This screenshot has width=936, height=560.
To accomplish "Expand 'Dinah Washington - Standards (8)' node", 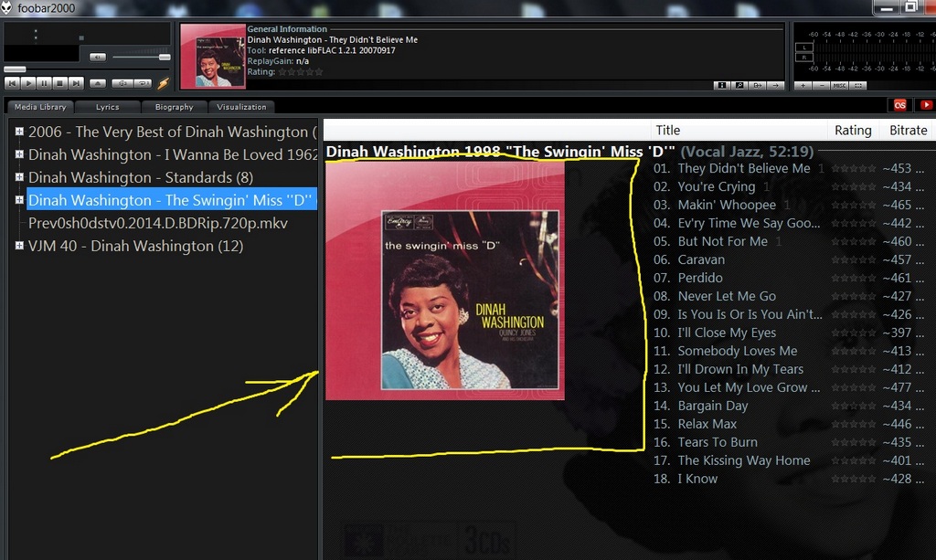I will [x=19, y=177].
